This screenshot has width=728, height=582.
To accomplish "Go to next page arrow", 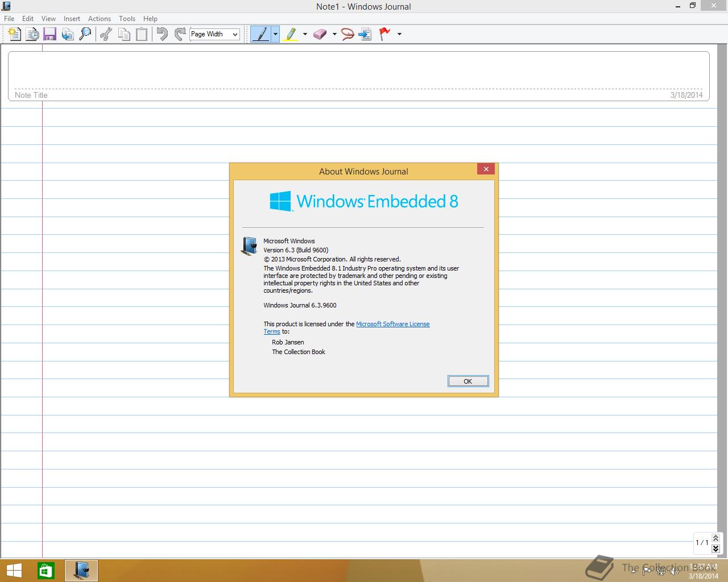I will 716,548.
